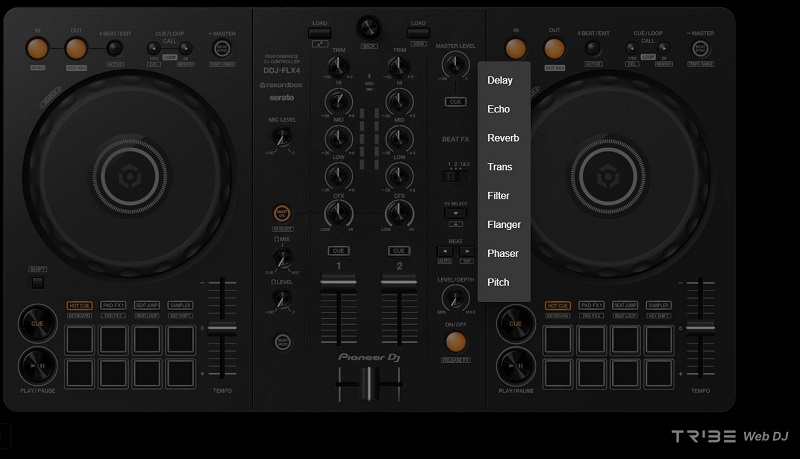Pick the Filter effect entry
The height and width of the screenshot is (459, 800).
pyautogui.click(x=504, y=196)
